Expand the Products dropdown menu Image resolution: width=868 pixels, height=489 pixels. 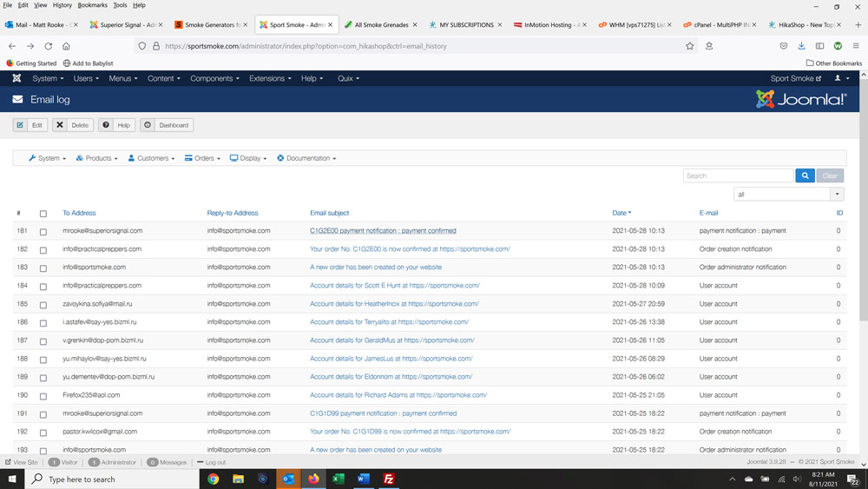[x=97, y=158]
